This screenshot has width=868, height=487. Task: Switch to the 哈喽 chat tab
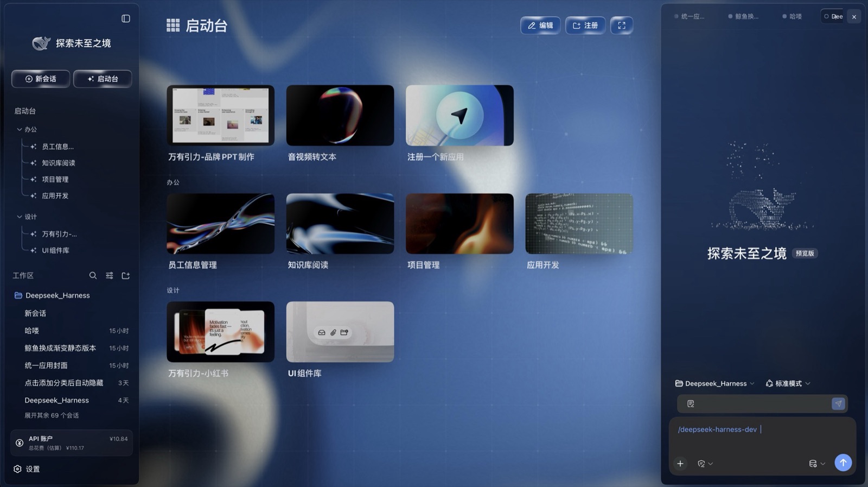pos(793,16)
